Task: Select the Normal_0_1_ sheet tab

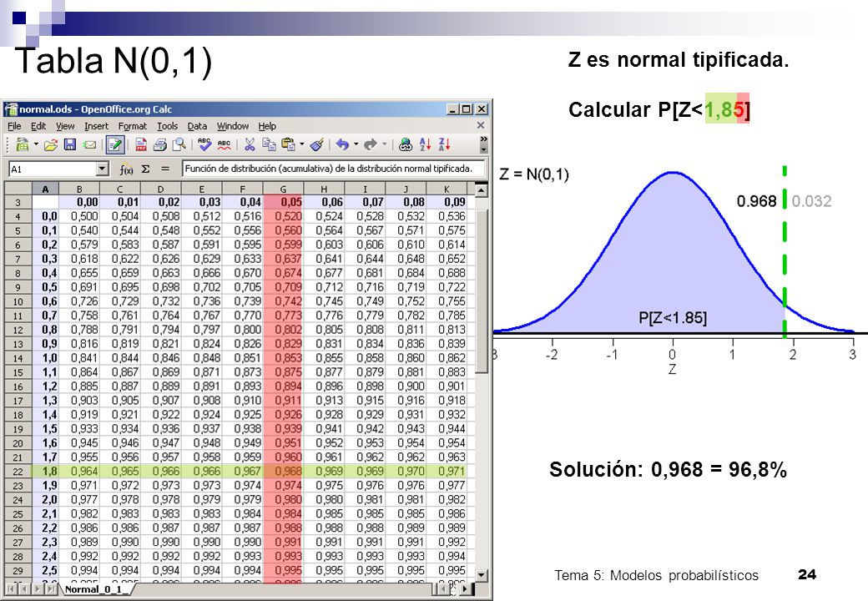Action: tap(95, 589)
